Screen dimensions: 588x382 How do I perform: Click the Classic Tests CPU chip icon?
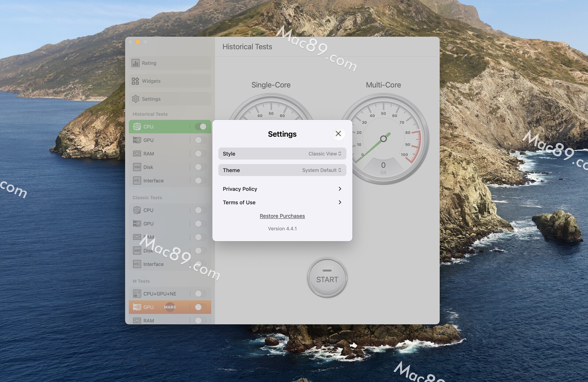tap(137, 210)
